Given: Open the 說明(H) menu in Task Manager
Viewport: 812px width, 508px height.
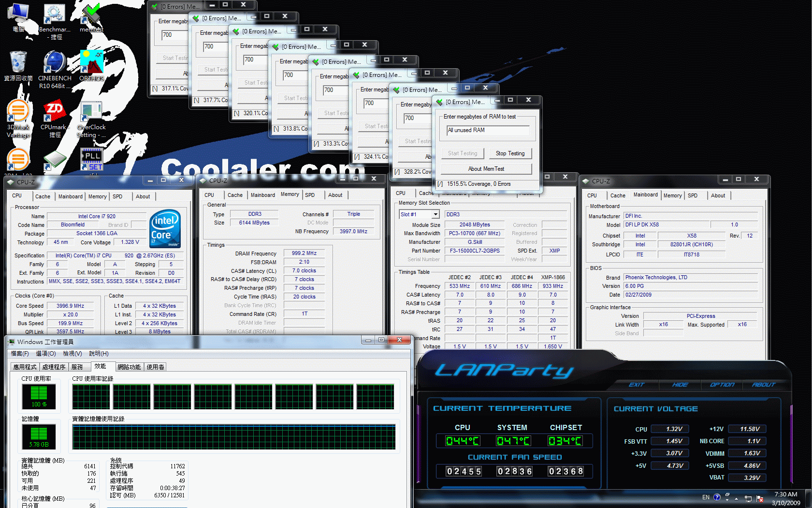Looking at the screenshot, I should pos(99,354).
